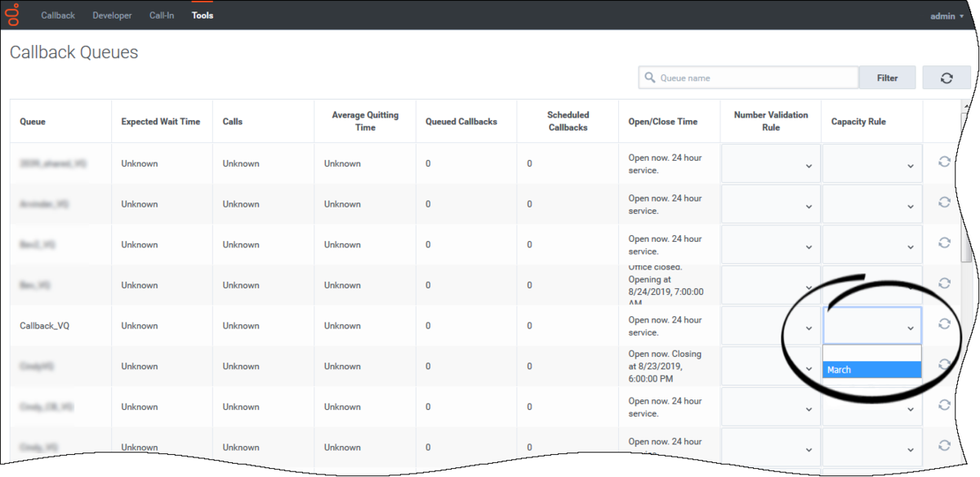Click the Callback Queues page heading

coord(74,52)
